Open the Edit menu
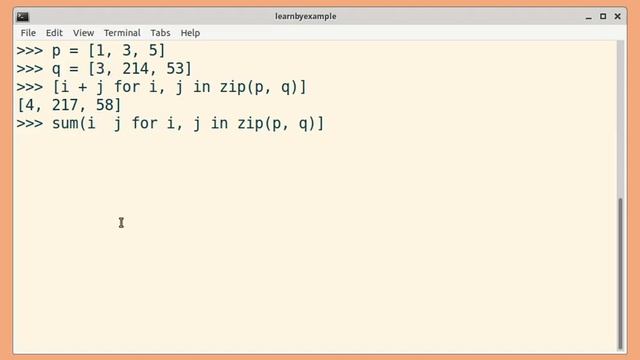640x360 pixels. pos(54,33)
